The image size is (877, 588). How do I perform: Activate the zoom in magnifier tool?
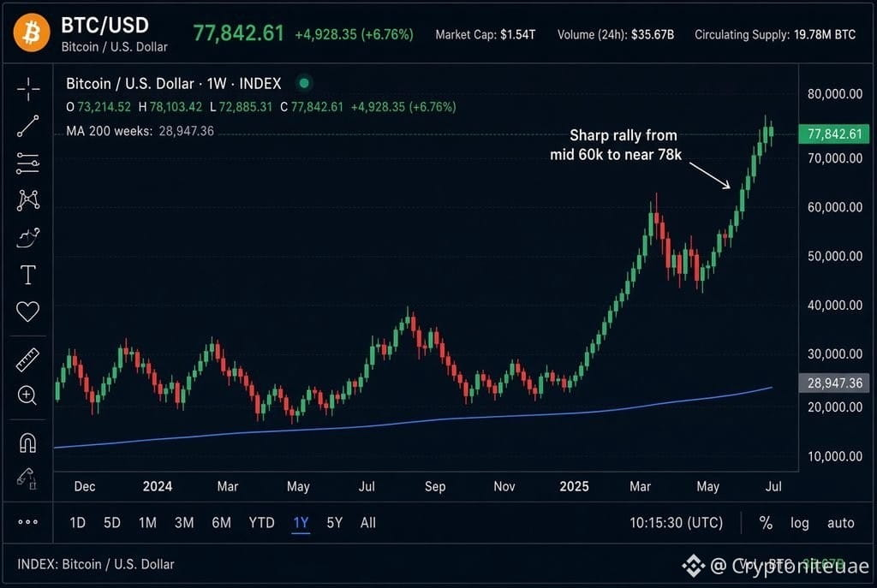[28, 395]
